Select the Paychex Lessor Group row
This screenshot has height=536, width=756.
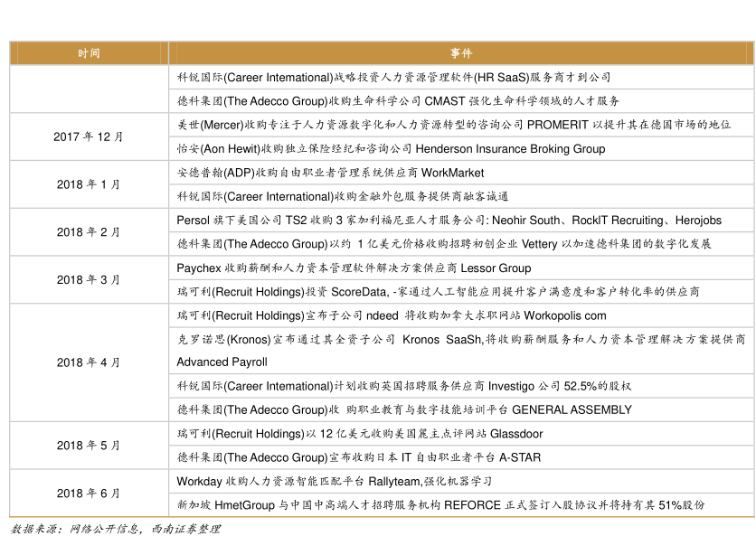click(x=354, y=268)
